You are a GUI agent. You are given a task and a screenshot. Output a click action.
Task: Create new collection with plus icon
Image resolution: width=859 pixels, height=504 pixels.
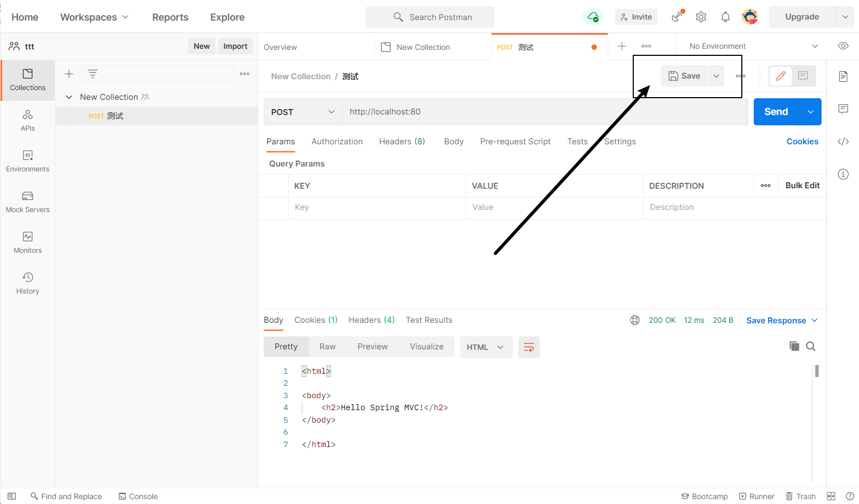(69, 74)
